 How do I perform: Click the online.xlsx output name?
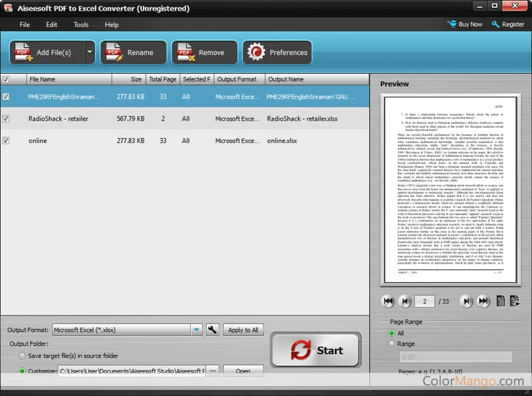coord(282,140)
